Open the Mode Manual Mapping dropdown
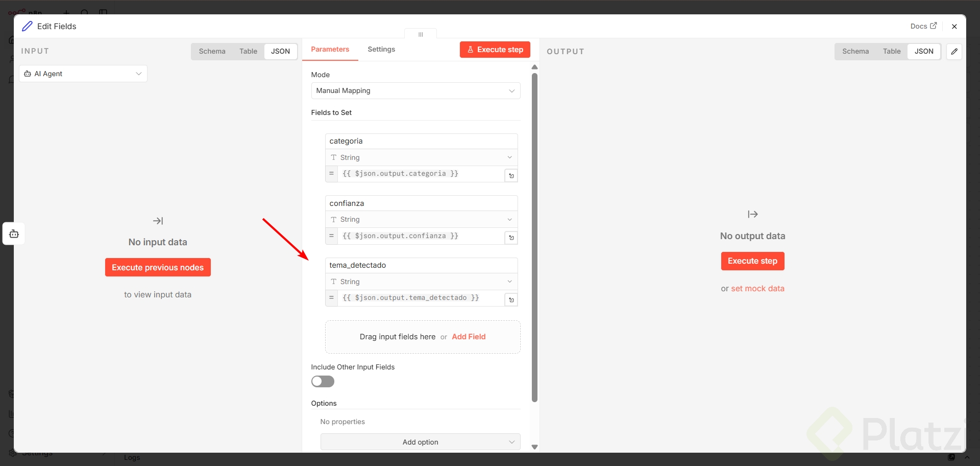Image resolution: width=980 pixels, height=466 pixels. pyautogui.click(x=415, y=91)
